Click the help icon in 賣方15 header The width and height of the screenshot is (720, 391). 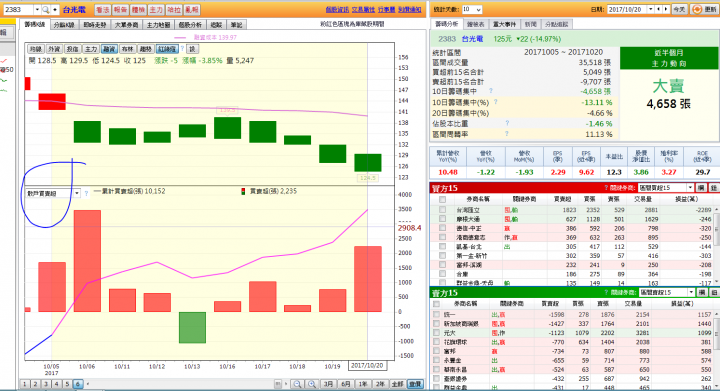(606, 292)
